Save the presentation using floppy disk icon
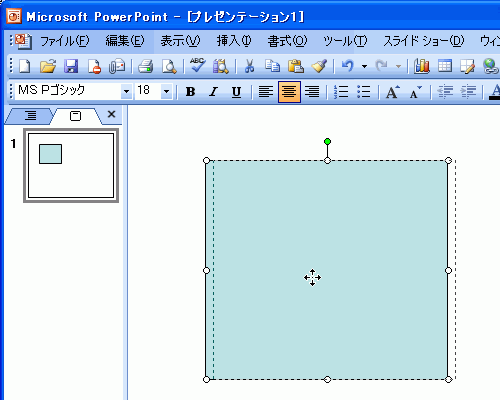Viewport: 500px width, 400px height. (x=71, y=66)
